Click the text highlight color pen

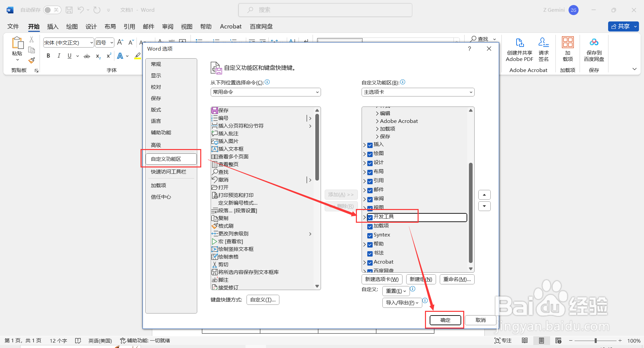138,56
